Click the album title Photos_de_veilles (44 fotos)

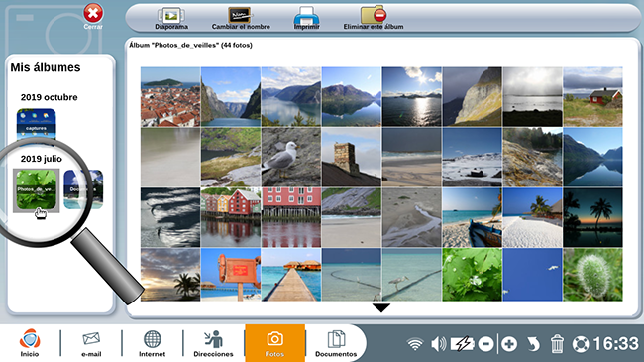(190, 45)
